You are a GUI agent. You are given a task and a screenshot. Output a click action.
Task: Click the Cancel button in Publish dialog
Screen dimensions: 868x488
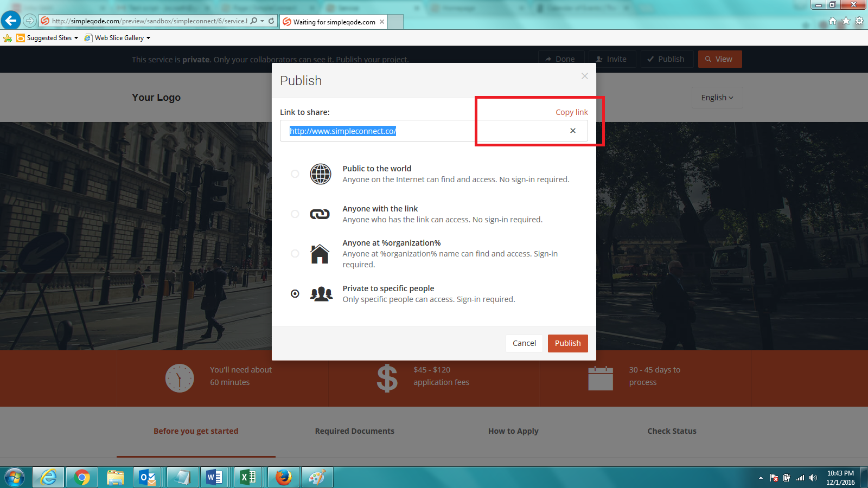[524, 343]
